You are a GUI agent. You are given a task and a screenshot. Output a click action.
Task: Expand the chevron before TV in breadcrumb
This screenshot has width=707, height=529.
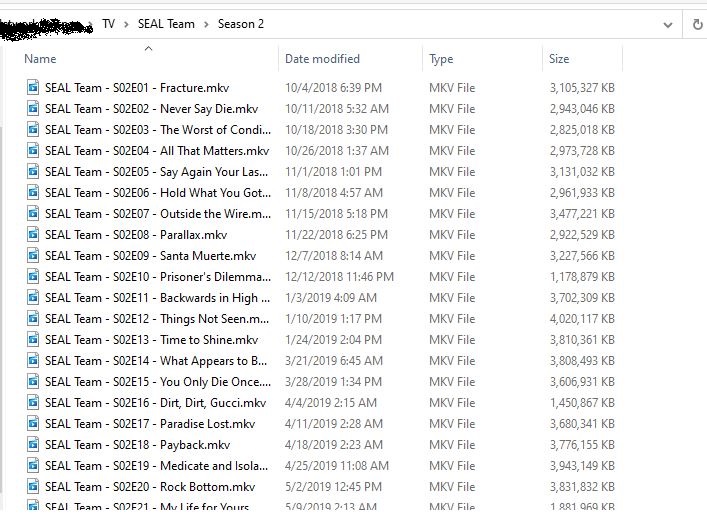pyautogui.click(x=91, y=24)
